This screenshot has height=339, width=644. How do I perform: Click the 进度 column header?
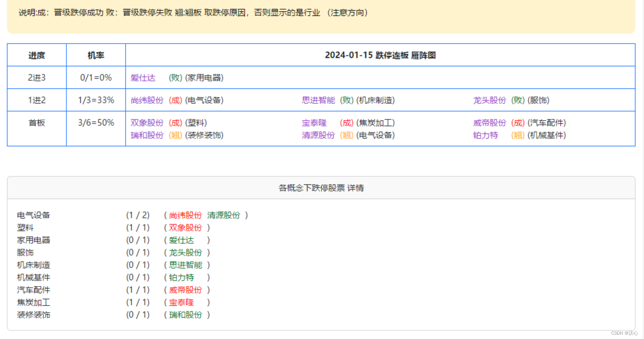click(x=37, y=55)
